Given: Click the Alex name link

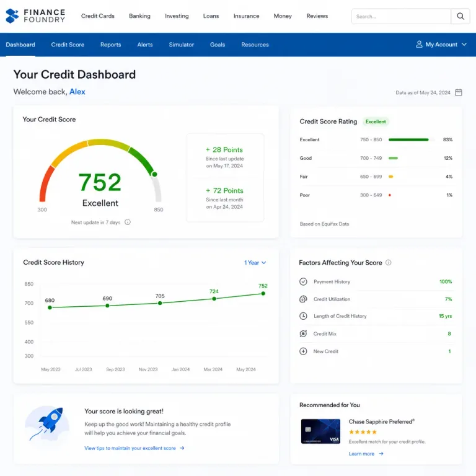Looking at the screenshot, I should tap(77, 92).
